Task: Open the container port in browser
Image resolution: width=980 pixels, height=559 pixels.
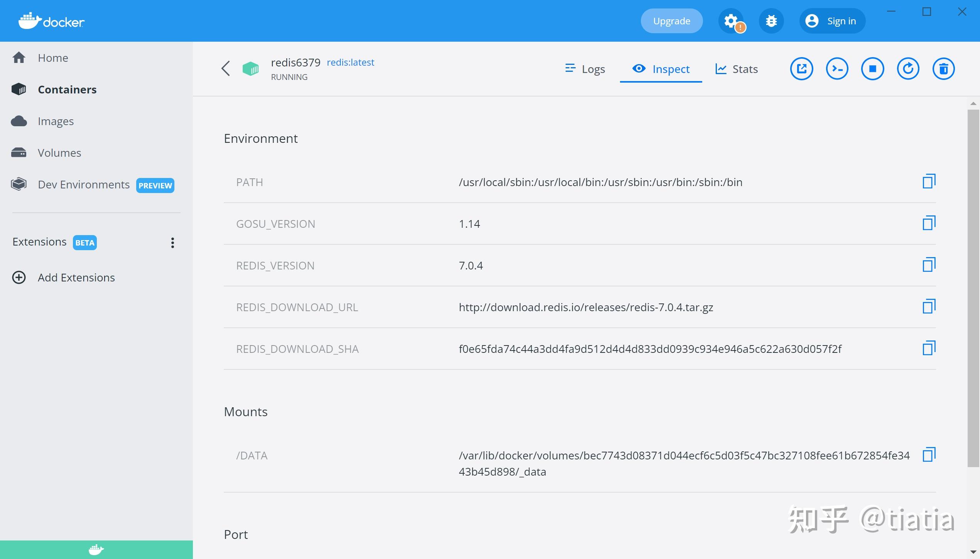Action: (802, 68)
